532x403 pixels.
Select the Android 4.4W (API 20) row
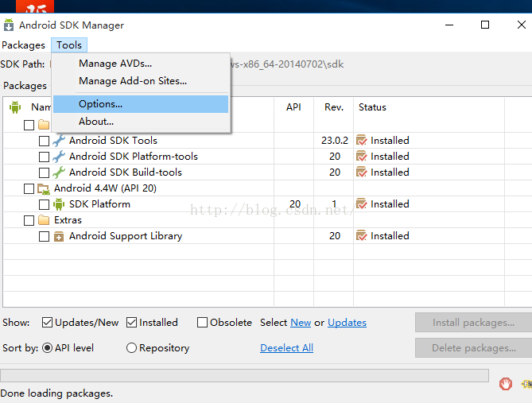click(105, 188)
